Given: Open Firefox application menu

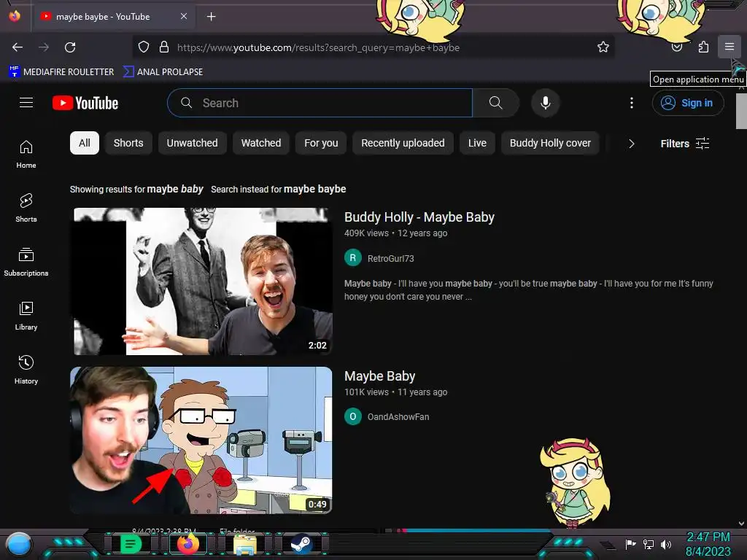Looking at the screenshot, I should tap(729, 47).
